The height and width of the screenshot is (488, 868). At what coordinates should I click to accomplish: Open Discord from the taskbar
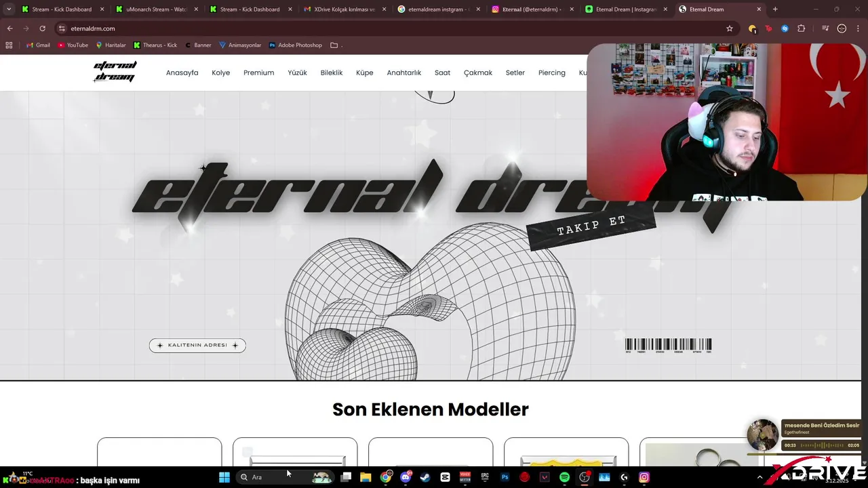tap(406, 477)
